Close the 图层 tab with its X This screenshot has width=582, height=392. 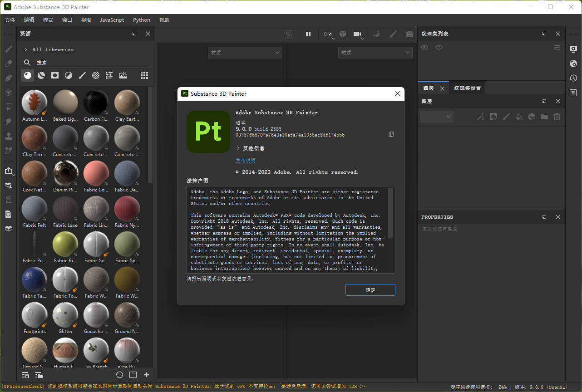[442, 88]
